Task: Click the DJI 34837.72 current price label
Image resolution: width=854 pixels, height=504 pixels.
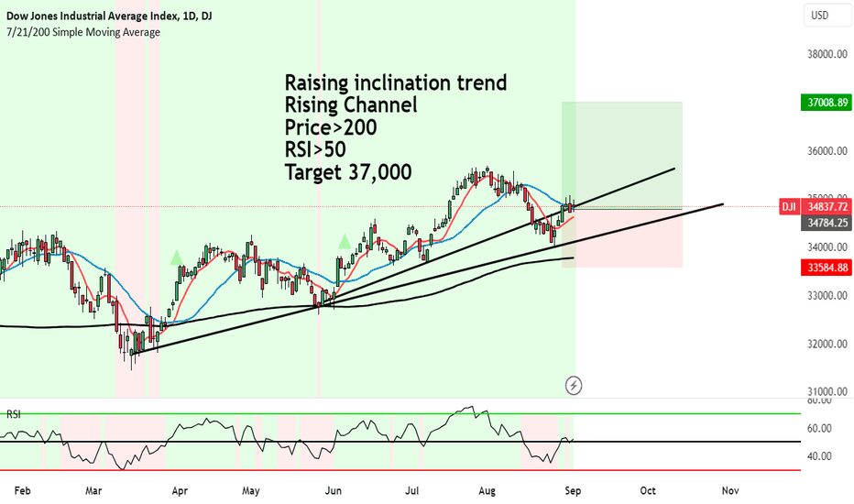Action: coord(816,207)
